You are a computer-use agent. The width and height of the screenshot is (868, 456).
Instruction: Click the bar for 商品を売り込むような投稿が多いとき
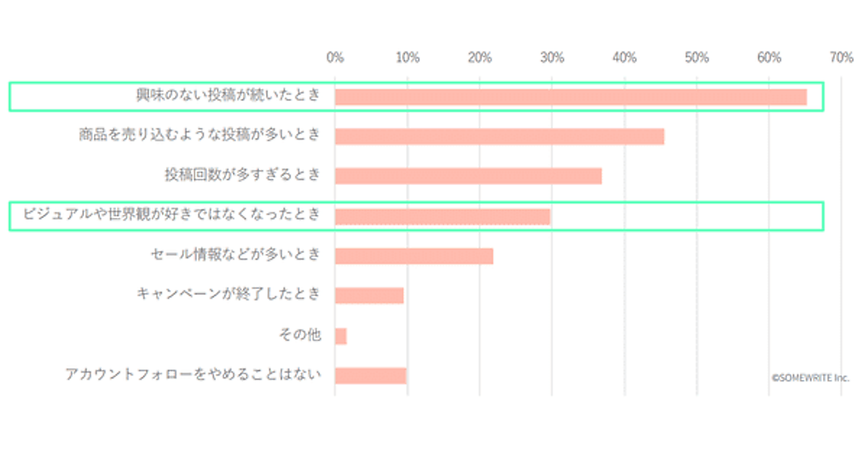(x=499, y=136)
